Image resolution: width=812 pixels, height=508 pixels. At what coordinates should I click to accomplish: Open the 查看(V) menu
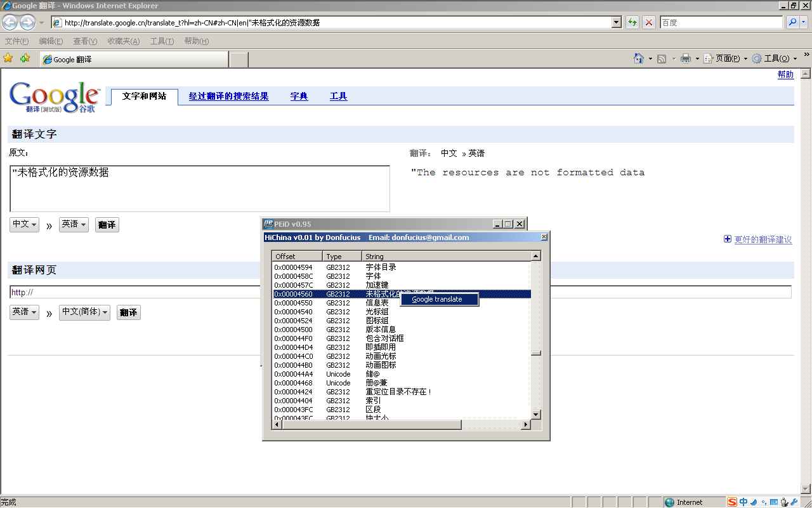coord(85,41)
